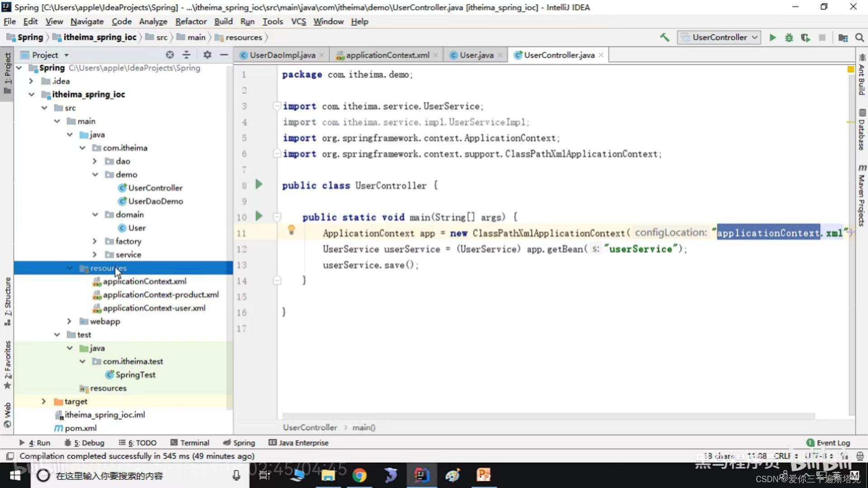
Task: Click the Windows Start button
Action: [15, 475]
